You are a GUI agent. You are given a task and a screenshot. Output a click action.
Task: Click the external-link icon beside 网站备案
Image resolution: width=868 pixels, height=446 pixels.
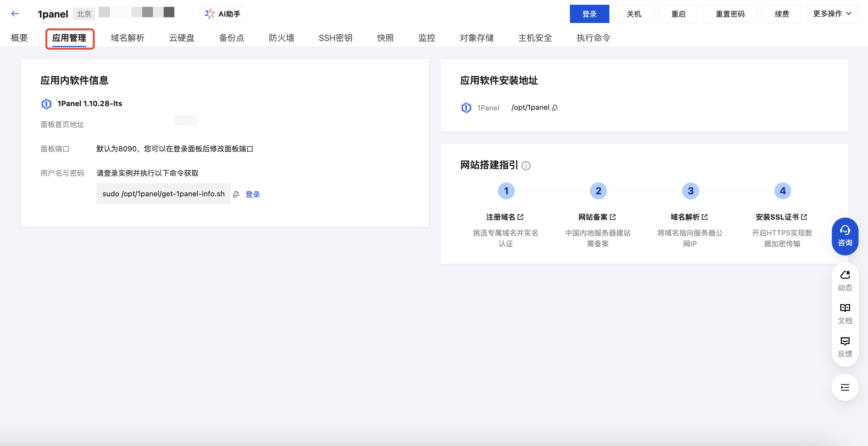point(612,217)
